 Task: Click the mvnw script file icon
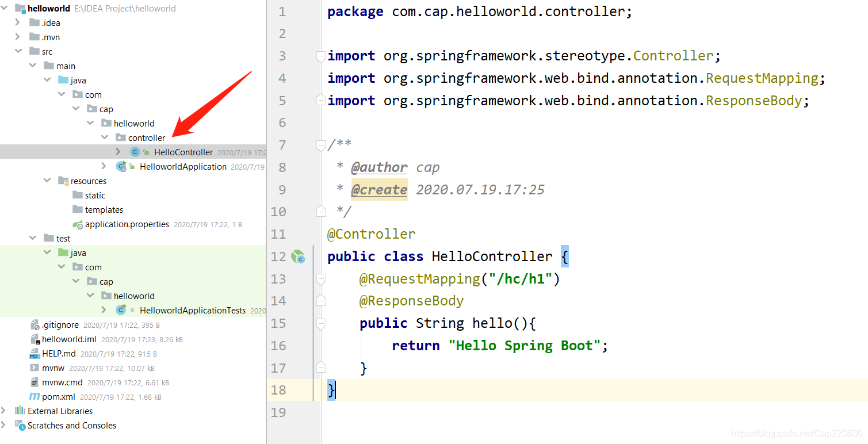click(35, 368)
